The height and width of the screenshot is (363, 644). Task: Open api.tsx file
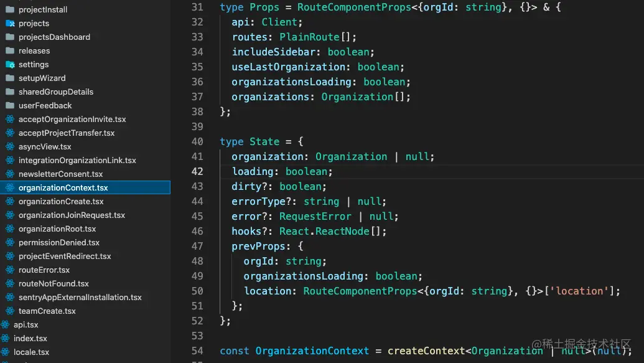click(x=26, y=325)
